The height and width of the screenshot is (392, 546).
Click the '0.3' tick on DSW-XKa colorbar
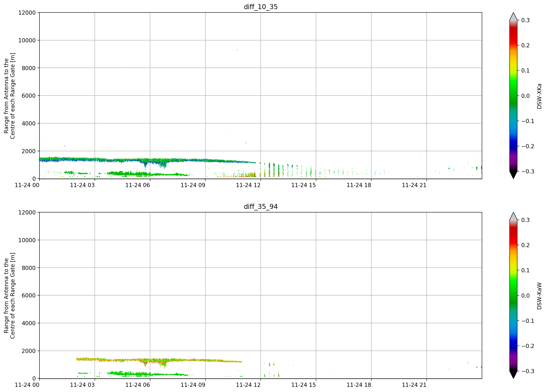(x=526, y=20)
